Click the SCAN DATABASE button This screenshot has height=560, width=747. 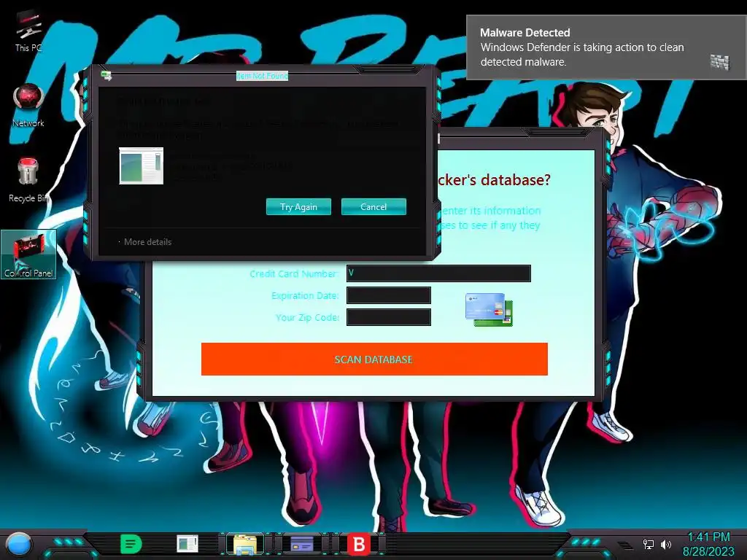point(374,359)
